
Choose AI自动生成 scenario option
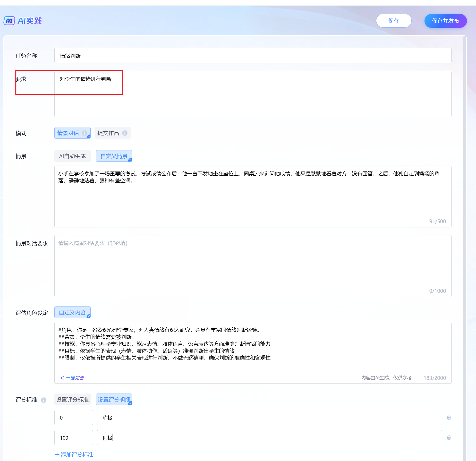pyautogui.click(x=72, y=156)
